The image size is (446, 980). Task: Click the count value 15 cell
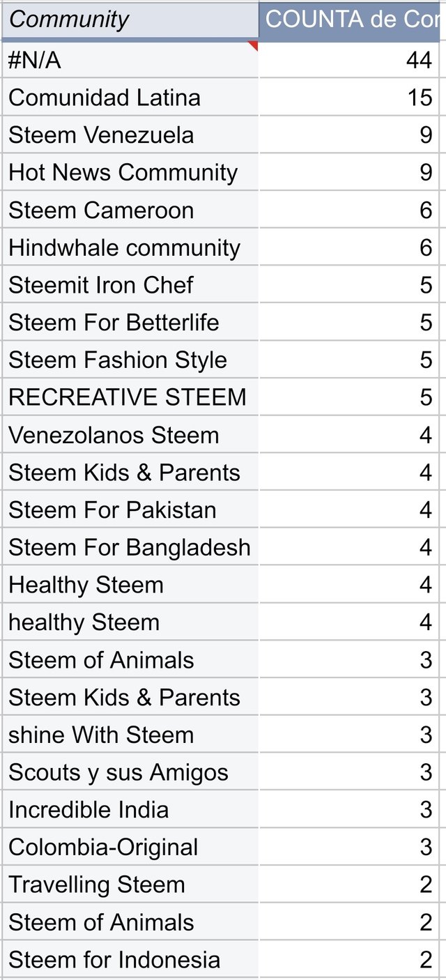(x=348, y=98)
